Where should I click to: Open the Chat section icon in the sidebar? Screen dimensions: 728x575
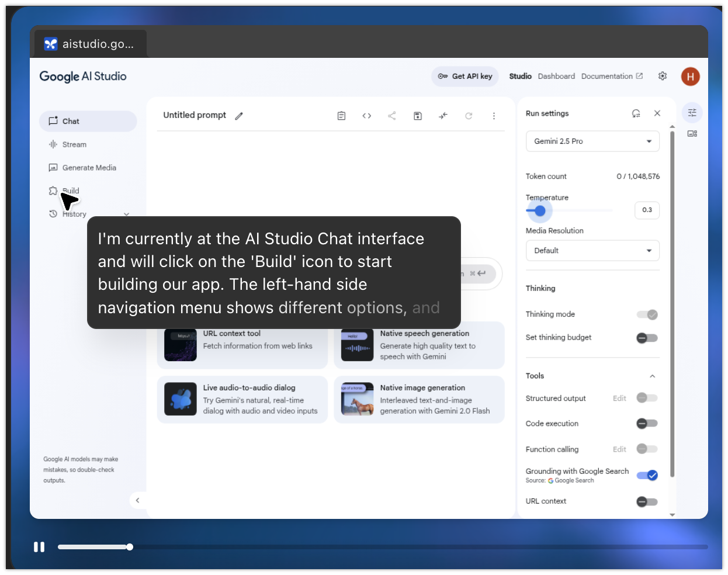tap(53, 121)
